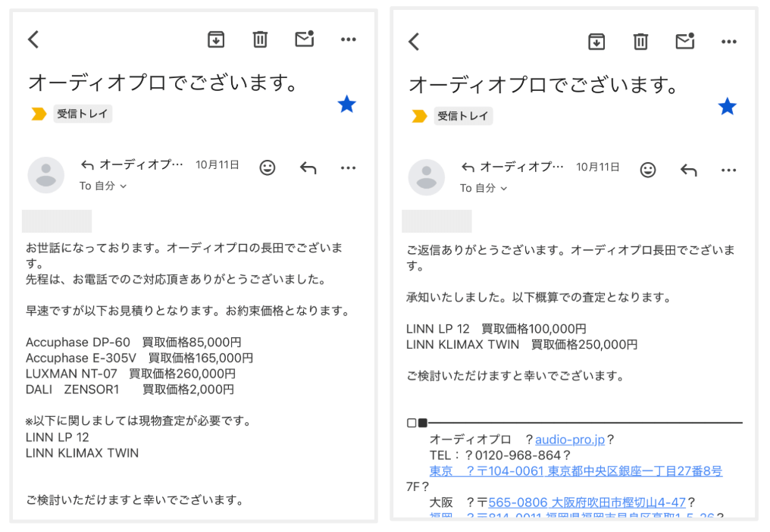This screenshot has width=770, height=532.
Task: Open message options from the header three-dot menu
Action: pyautogui.click(x=349, y=167)
